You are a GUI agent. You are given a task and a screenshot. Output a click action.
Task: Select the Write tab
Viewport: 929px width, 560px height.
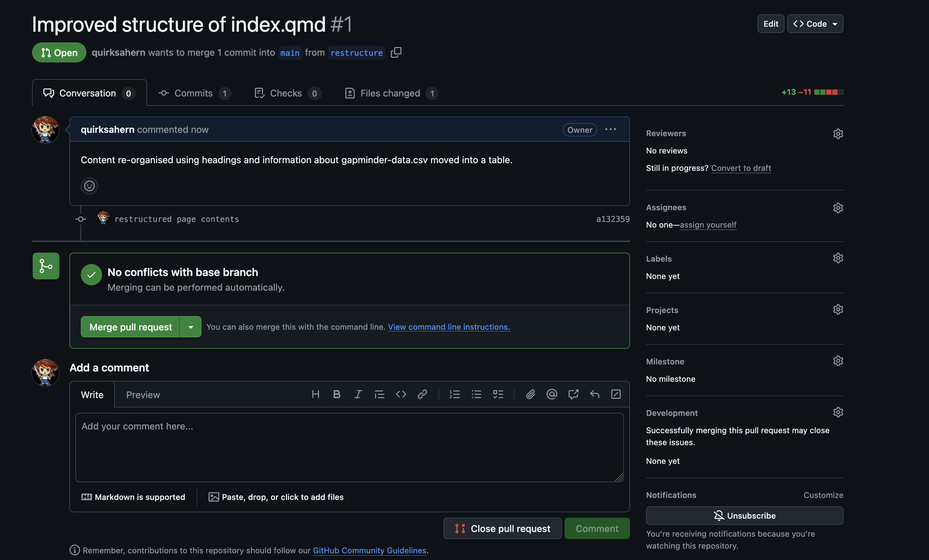92,395
